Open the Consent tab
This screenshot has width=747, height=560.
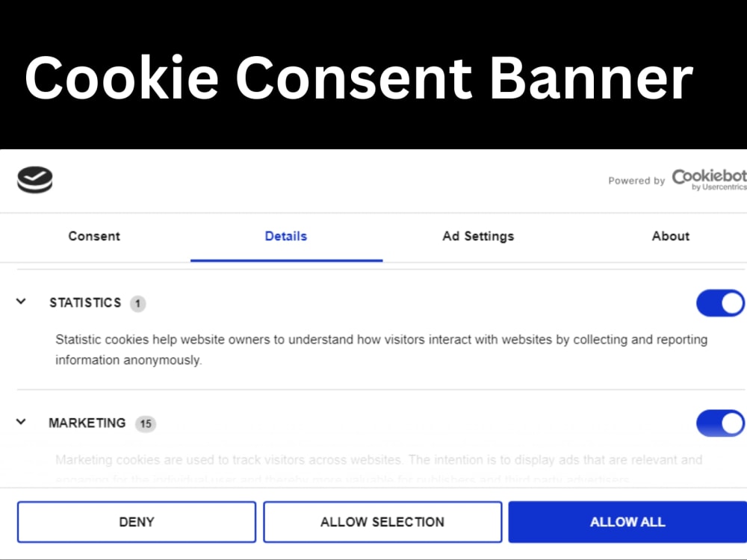(x=93, y=237)
